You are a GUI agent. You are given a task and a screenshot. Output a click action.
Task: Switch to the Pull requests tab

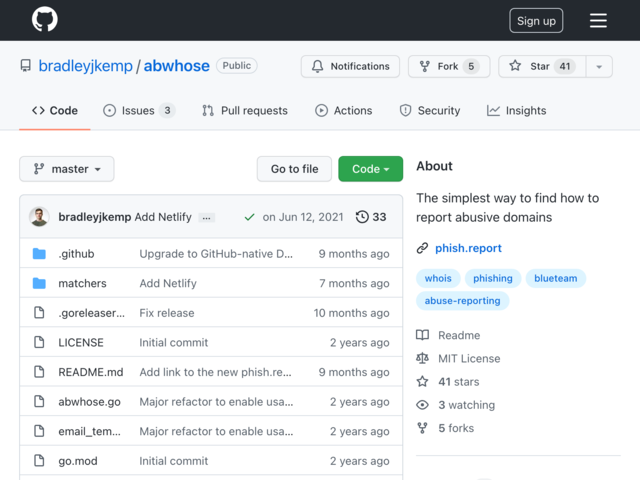245,111
